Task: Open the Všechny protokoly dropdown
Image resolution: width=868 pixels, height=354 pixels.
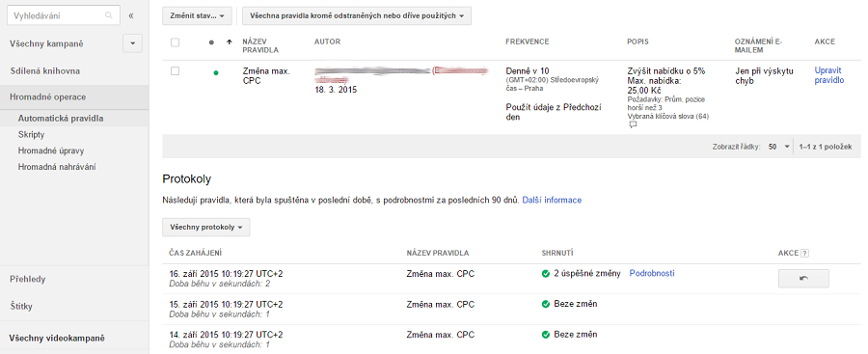Action: tap(206, 227)
